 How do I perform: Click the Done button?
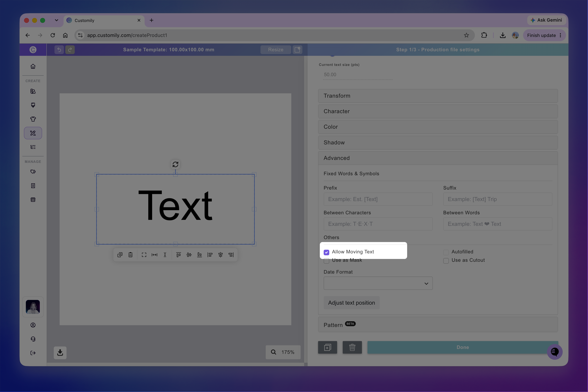click(463, 347)
